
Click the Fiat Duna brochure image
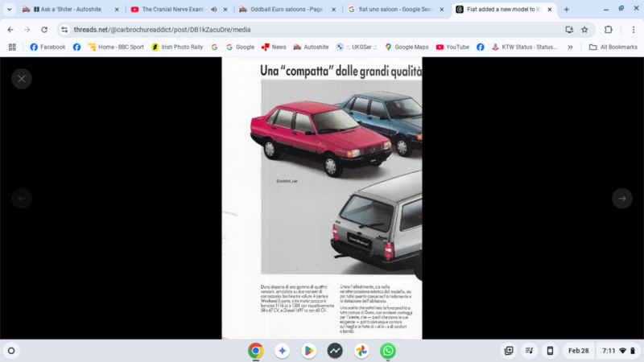[x=322, y=198]
